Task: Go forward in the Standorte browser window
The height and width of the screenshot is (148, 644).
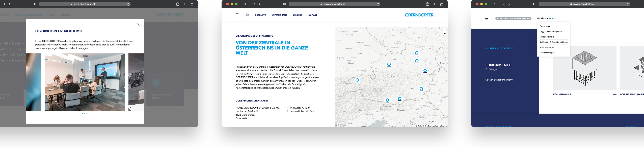Action: (259, 4)
